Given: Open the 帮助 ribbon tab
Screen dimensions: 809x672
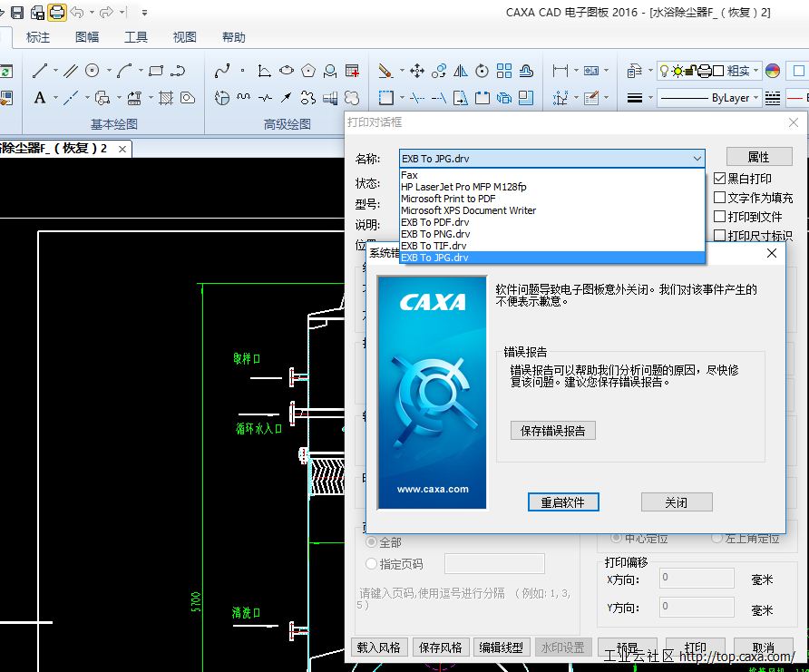Looking at the screenshot, I should pyautogui.click(x=234, y=37).
